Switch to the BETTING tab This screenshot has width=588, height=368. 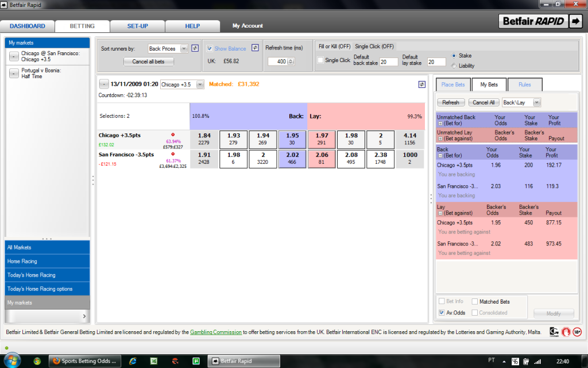[x=82, y=26]
